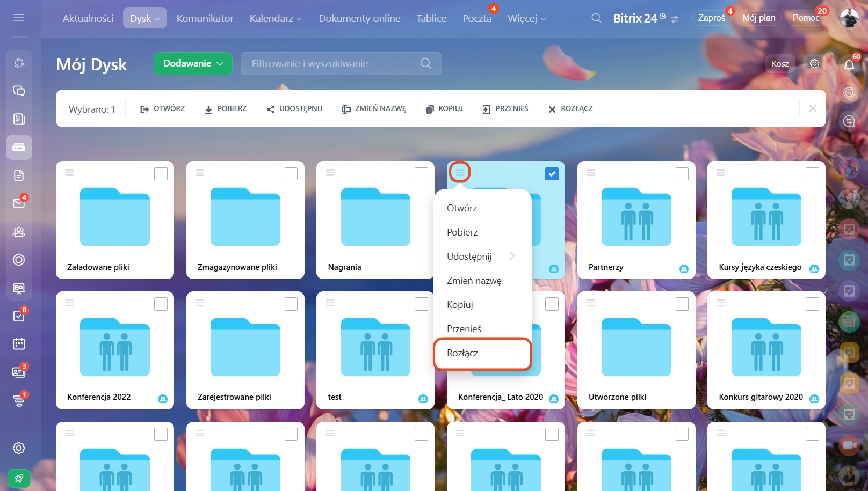Open Disk settings gear icon

coord(814,63)
